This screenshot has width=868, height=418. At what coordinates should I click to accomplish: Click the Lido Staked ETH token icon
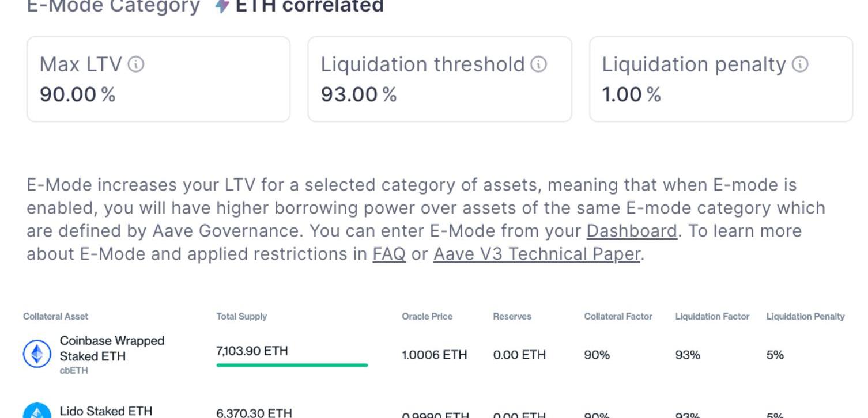tap(37, 412)
